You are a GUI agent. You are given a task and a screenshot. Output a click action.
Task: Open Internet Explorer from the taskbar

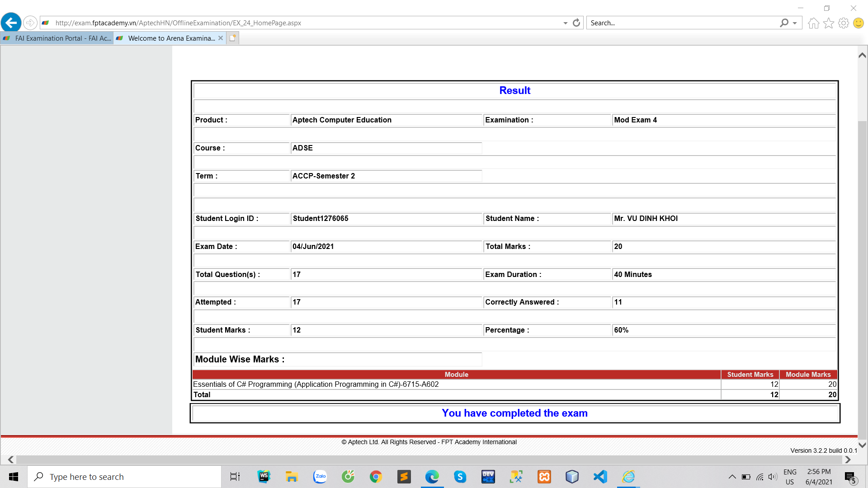pyautogui.click(x=628, y=477)
